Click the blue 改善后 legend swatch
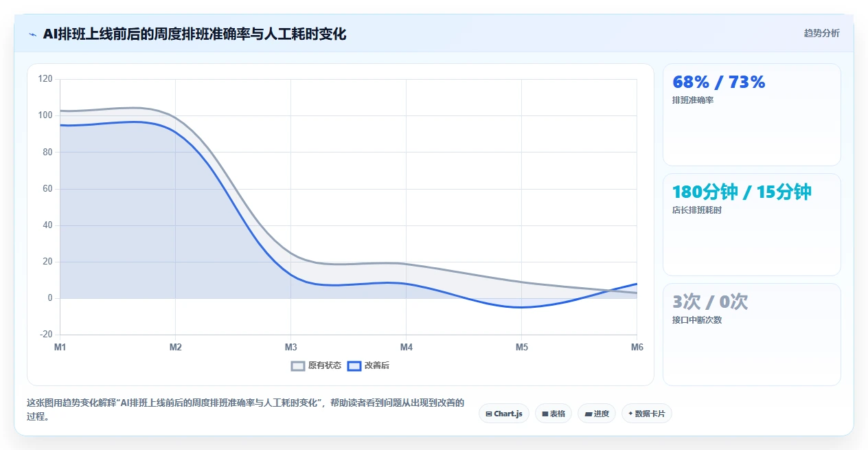The image size is (868, 450). [x=354, y=365]
